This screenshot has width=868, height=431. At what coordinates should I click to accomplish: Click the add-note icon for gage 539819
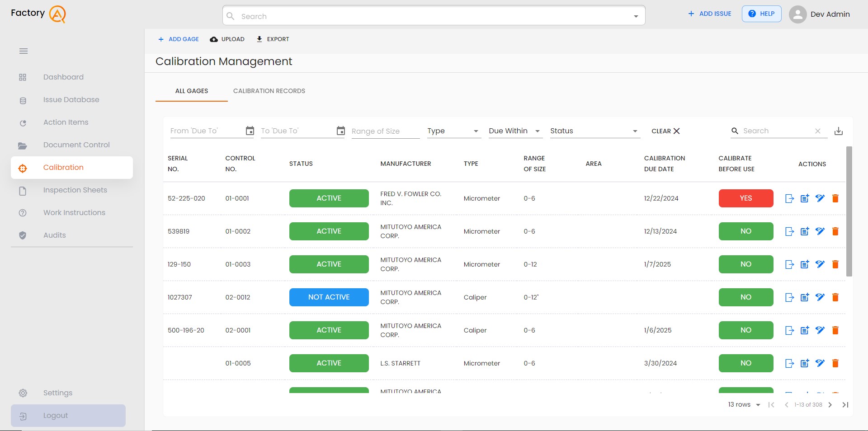(805, 231)
